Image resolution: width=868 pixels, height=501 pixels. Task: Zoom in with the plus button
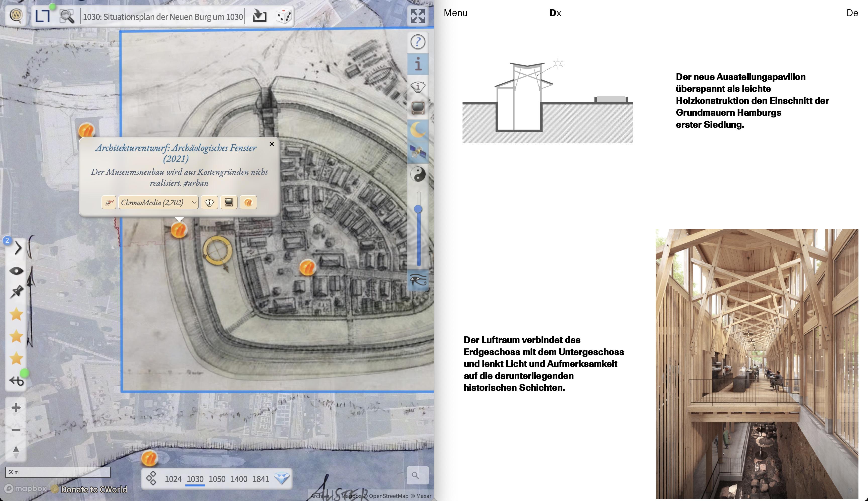(x=16, y=408)
